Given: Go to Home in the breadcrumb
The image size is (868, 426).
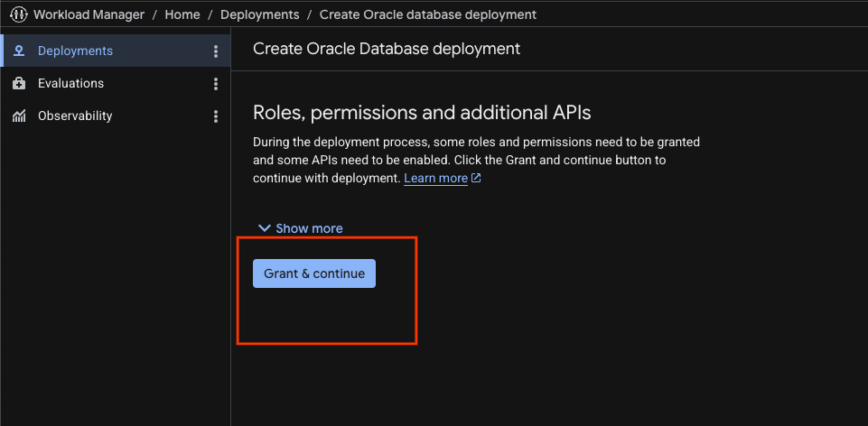Looking at the screenshot, I should 182,14.
